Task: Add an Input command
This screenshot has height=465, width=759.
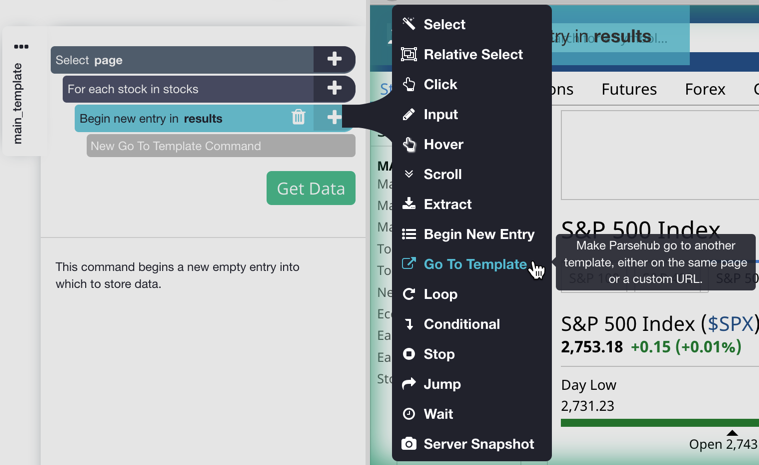Action: tap(440, 115)
